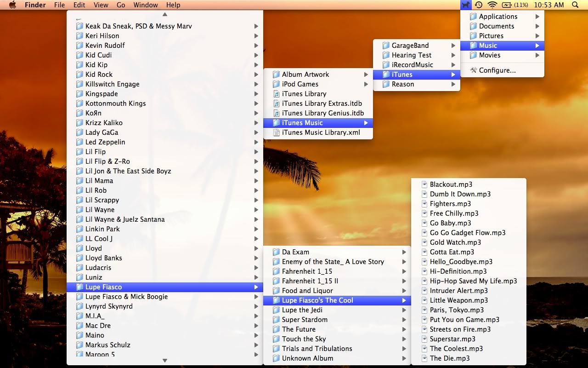
Task: Open the Help menu
Action: point(173,5)
